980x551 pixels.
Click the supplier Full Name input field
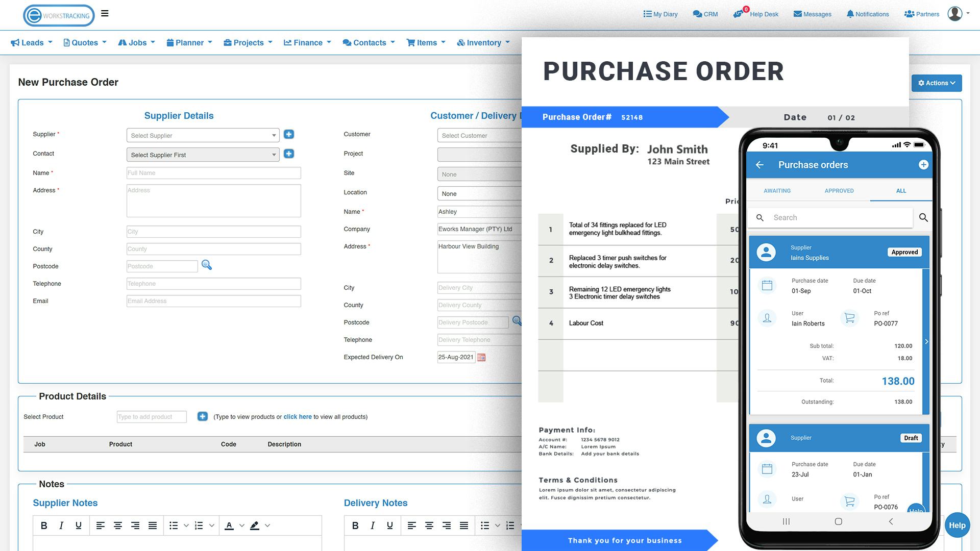click(x=213, y=173)
